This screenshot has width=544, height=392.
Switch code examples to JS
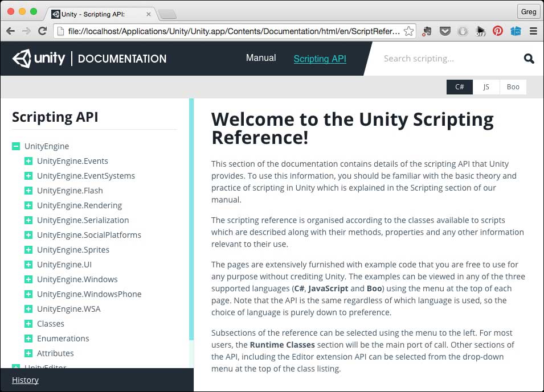pyautogui.click(x=486, y=87)
